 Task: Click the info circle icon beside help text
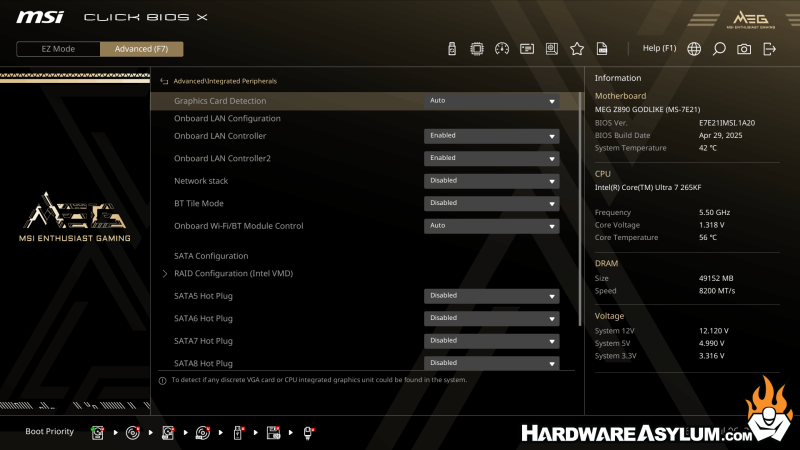click(x=162, y=381)
